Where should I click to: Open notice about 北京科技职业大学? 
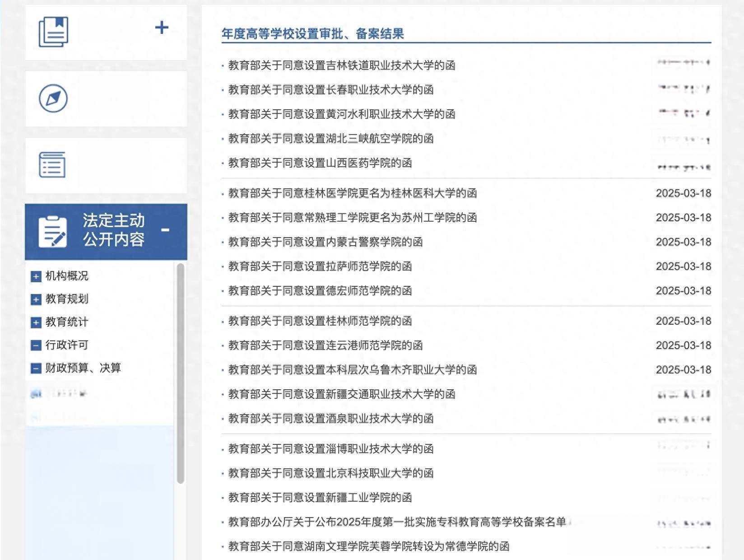click(331, 473)
